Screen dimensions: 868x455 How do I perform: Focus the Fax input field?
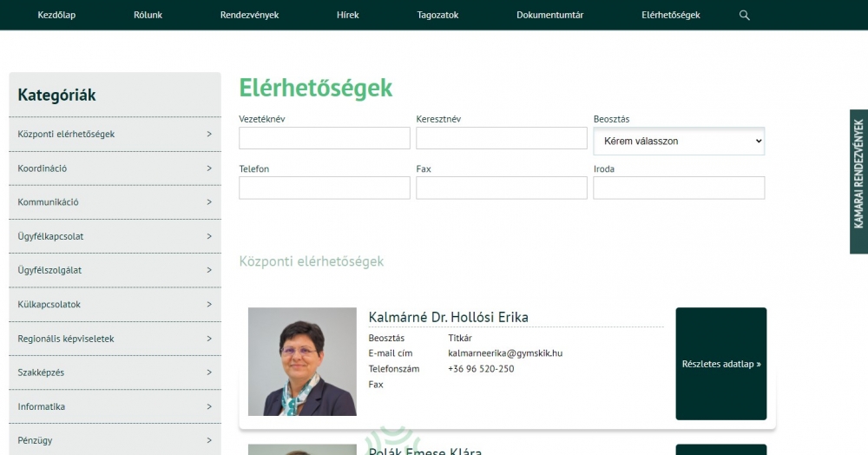[x=502, y=188]
